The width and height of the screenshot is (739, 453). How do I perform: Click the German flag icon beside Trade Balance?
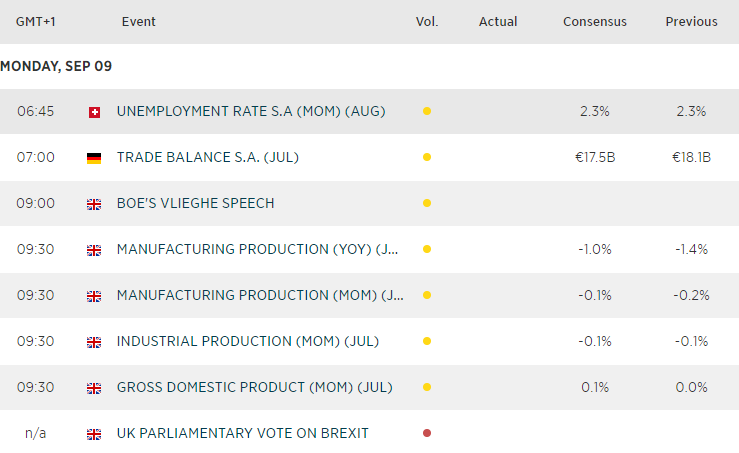point(94,158)
